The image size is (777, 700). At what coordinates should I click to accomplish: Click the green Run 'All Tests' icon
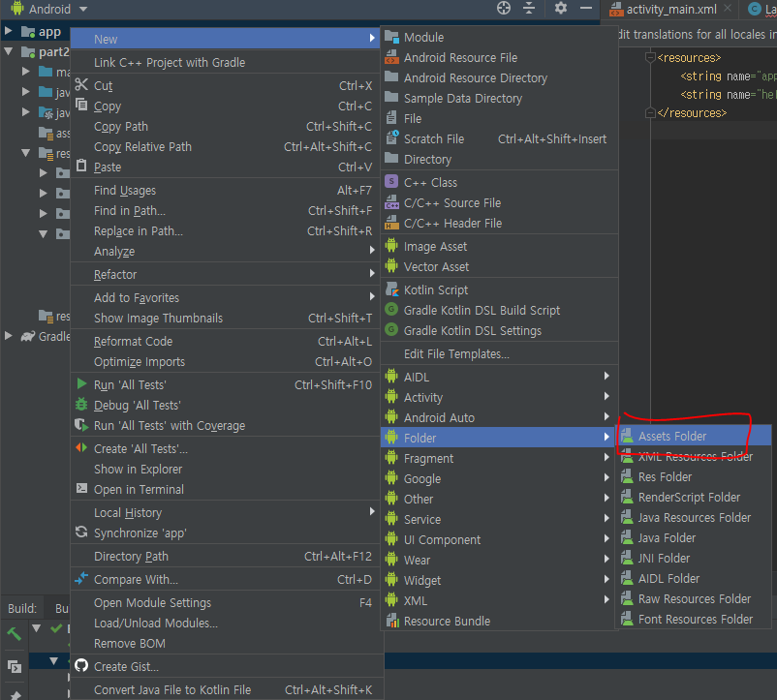(81, 383)
